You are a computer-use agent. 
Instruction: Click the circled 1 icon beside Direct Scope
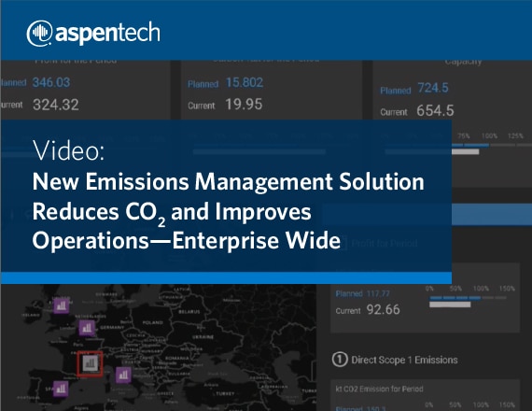pyautogui.click(x=340, y=360)
